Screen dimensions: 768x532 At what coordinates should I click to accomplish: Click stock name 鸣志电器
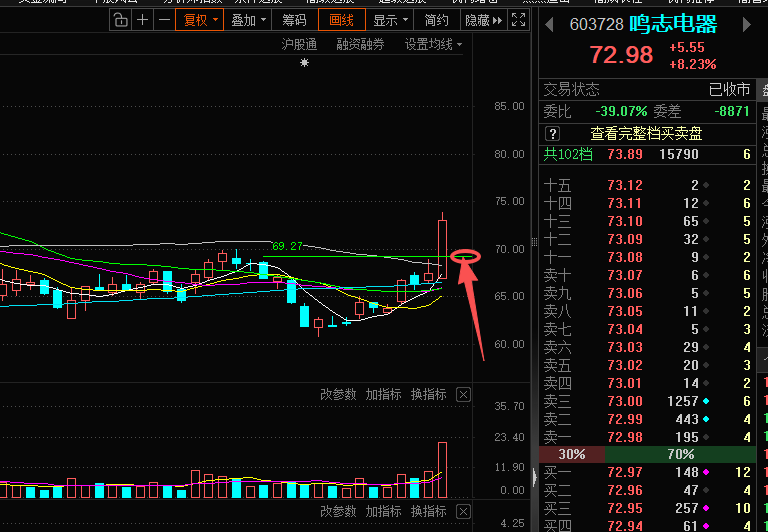673,24
